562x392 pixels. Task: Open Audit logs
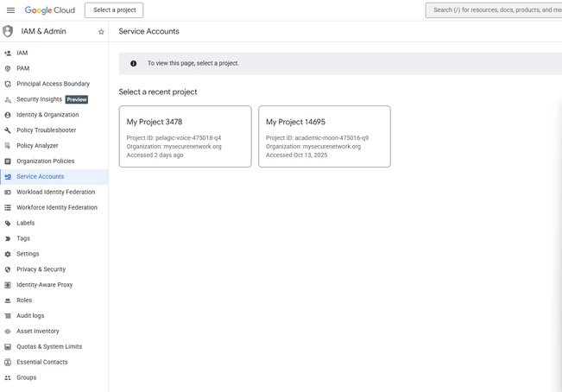pyautogui.click(x=54, y=316)
